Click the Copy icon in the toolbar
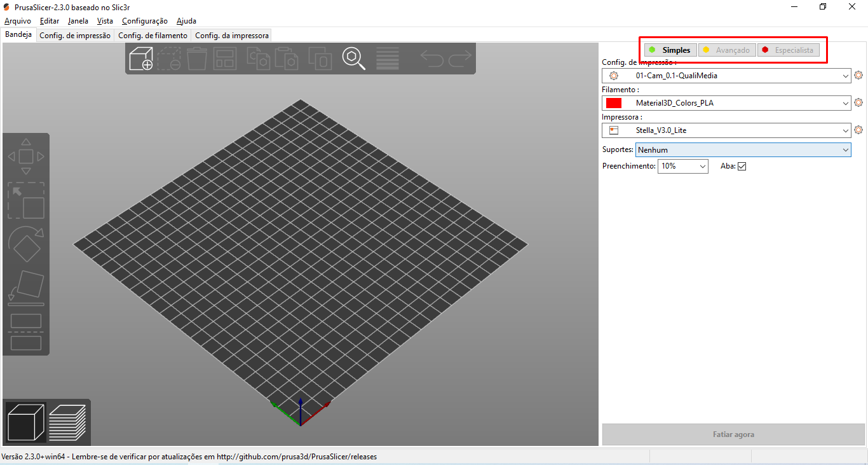868x465 pixels. pos(258,59)
